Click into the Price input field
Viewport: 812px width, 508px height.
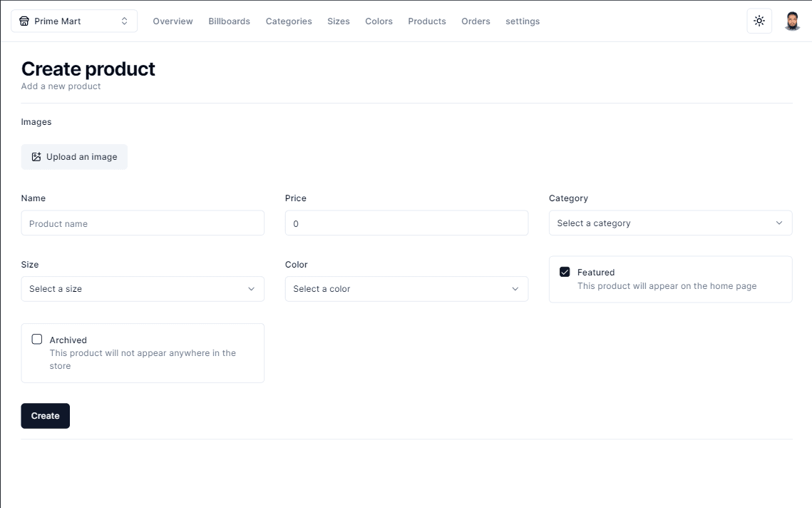pyautogui.click(x=406, y=223)
